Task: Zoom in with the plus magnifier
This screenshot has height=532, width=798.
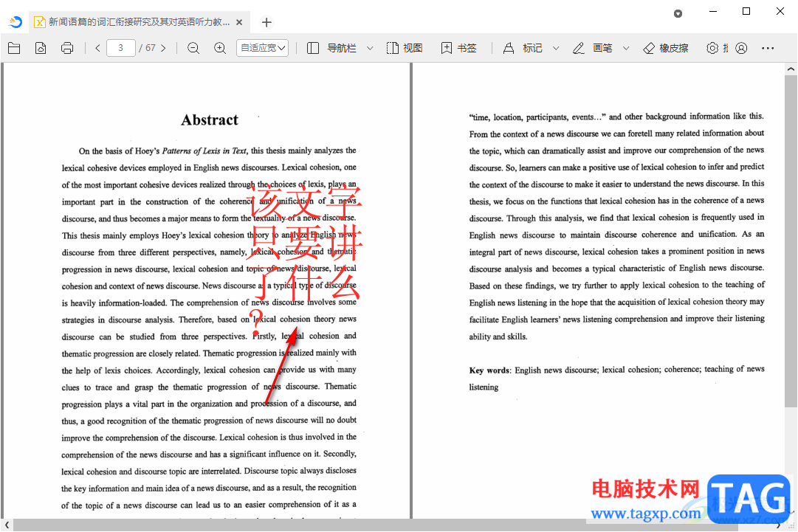Action: (x=220, y=48)
